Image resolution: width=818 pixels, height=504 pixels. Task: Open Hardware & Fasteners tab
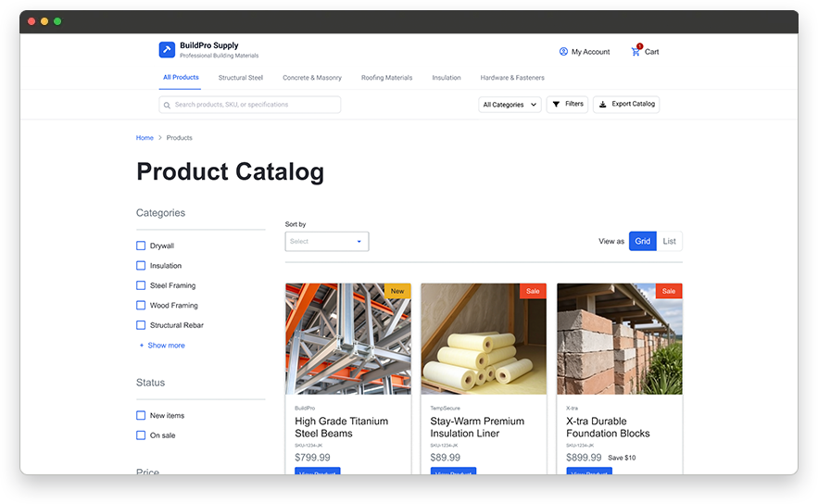click(x=512, y=78)
